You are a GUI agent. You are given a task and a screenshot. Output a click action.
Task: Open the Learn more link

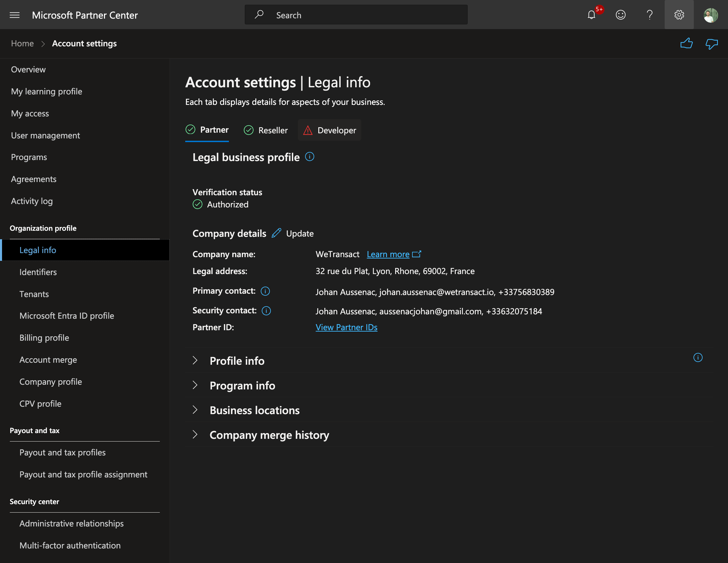click(388, 254)
